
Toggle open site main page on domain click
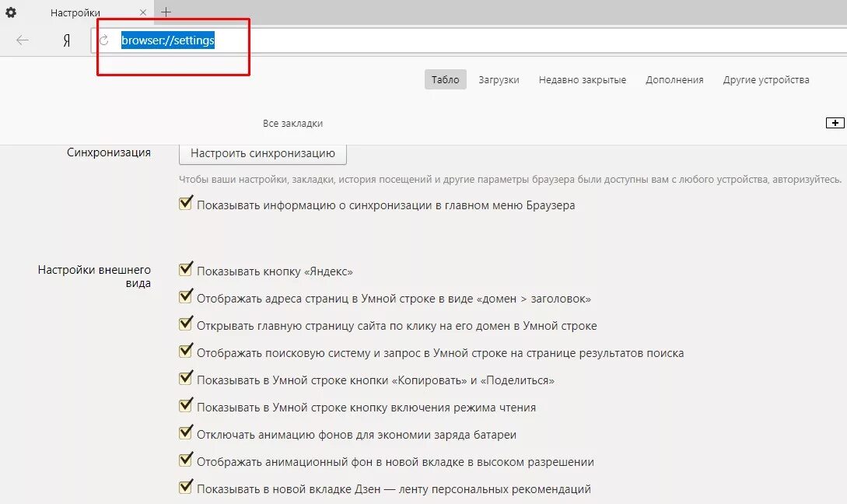[185, 324]
